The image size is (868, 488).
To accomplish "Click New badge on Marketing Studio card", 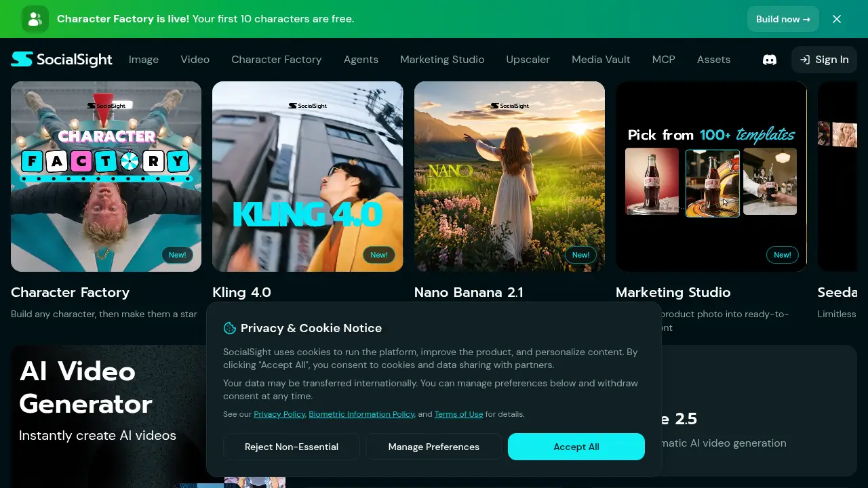I will coord(783,255).
